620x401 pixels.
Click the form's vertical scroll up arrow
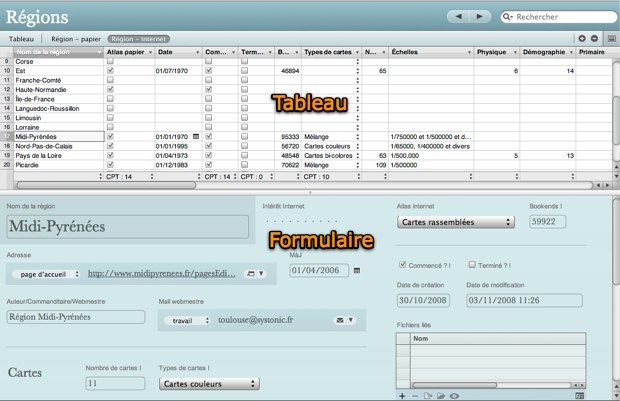tap(616, 386)
